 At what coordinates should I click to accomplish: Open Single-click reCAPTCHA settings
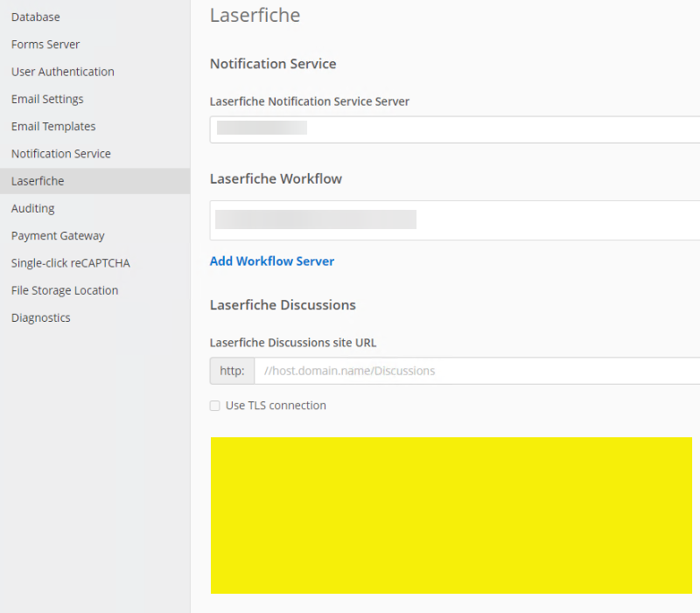pos(71,263)
